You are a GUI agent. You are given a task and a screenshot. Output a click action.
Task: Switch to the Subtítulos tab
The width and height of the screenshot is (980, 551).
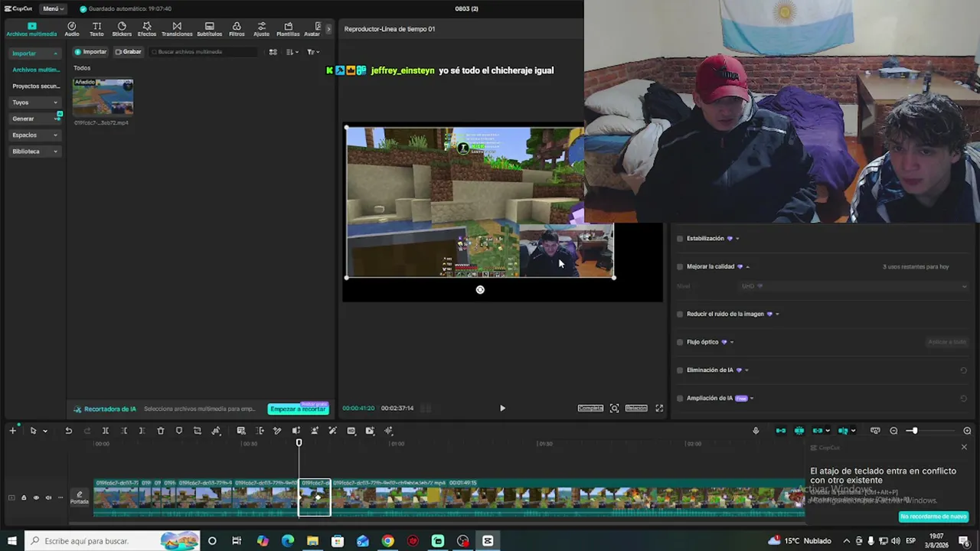[209, 29]
